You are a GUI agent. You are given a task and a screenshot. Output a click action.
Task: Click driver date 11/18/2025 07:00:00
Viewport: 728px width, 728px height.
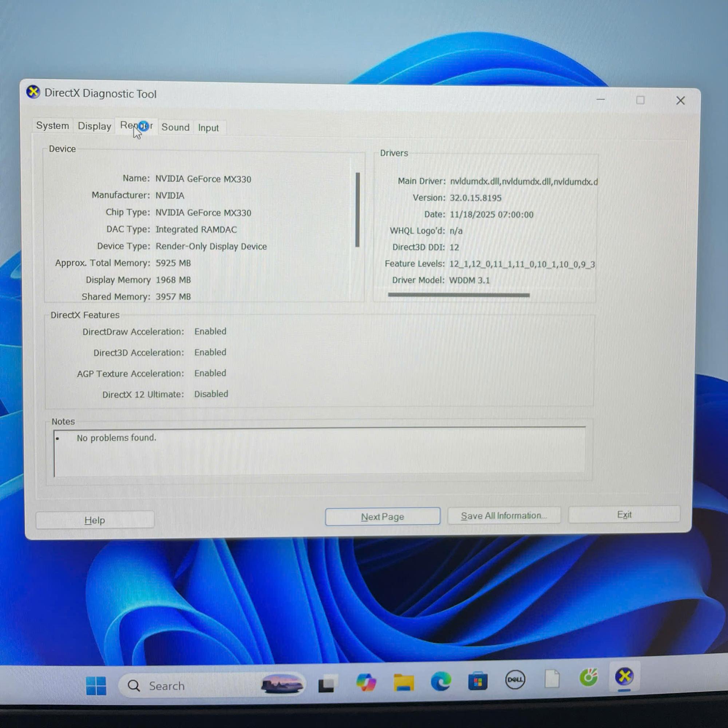[x=492, y=214]
